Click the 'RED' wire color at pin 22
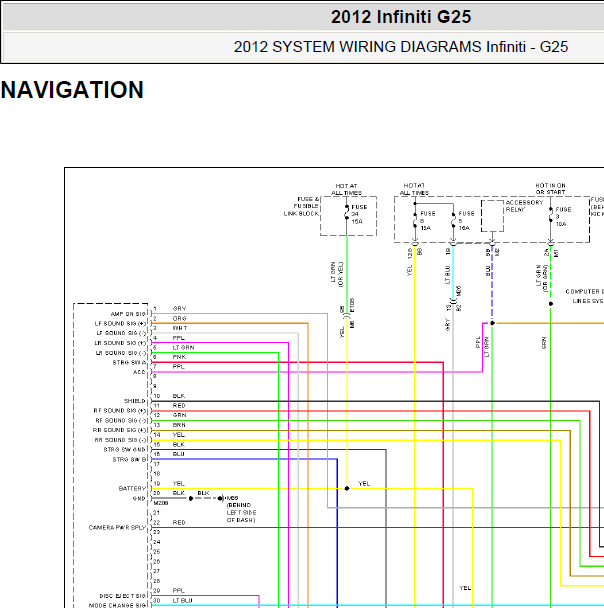The image size is (604, 608). (x=179, y=523)
